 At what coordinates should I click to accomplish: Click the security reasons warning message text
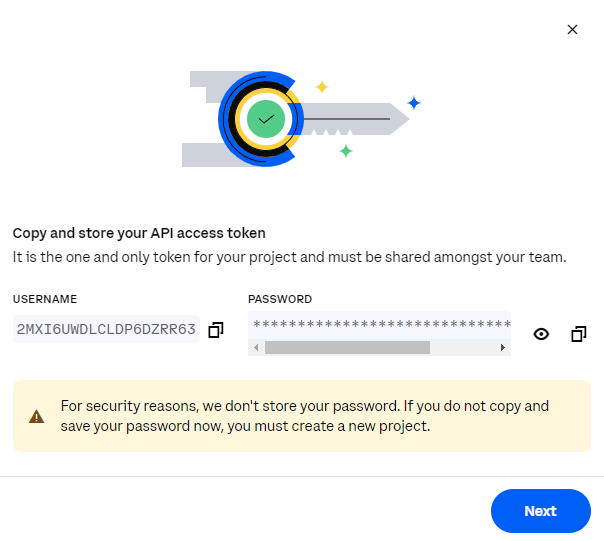click(305, 416)
